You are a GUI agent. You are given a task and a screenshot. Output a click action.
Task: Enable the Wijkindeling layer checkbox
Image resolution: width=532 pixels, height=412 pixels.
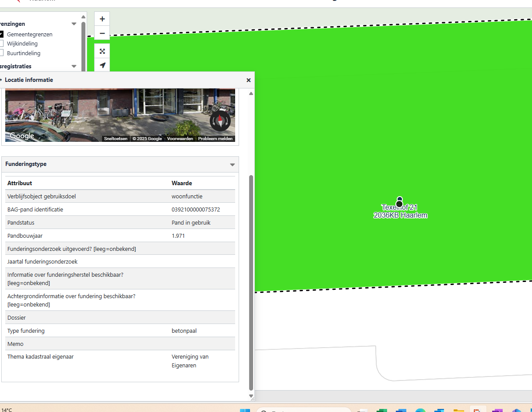(x=2, y=44)
